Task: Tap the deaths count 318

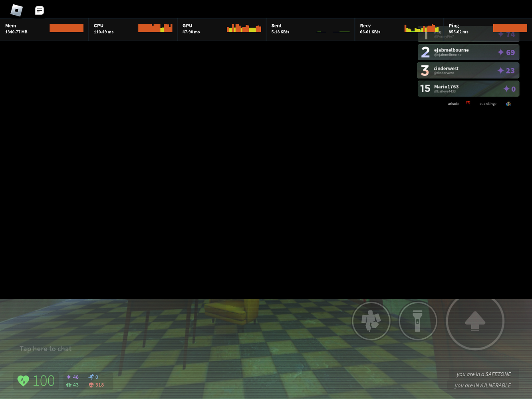Action: (99, 385)
